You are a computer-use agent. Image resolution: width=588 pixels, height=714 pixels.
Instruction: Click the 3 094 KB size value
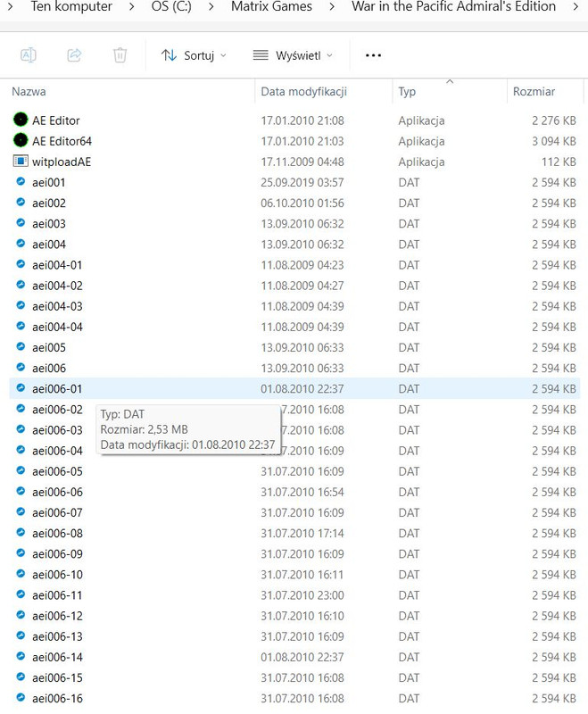coord(554,141)
